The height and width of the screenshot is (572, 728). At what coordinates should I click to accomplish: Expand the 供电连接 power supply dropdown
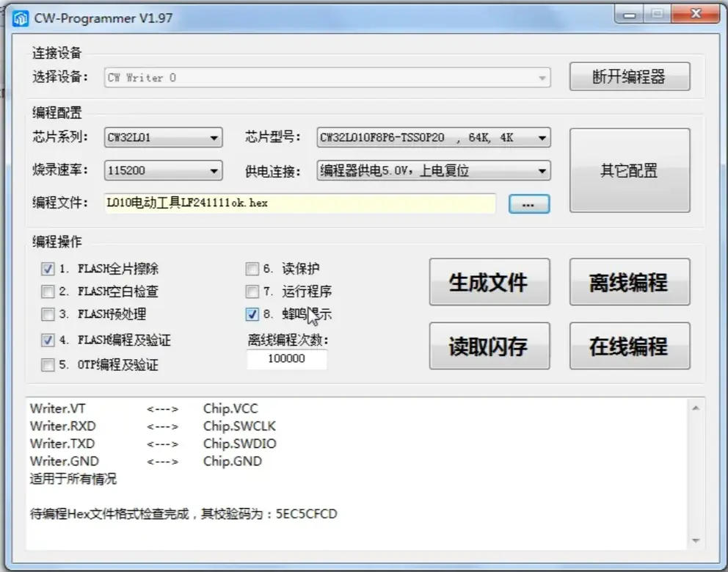click(434, 170)
